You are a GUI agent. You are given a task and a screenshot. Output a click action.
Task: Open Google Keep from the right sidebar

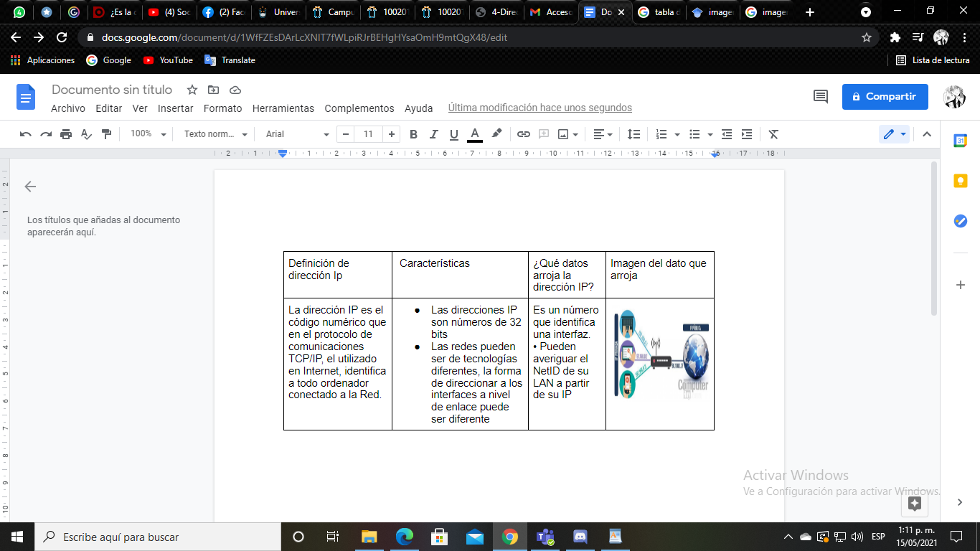point(961,181)
